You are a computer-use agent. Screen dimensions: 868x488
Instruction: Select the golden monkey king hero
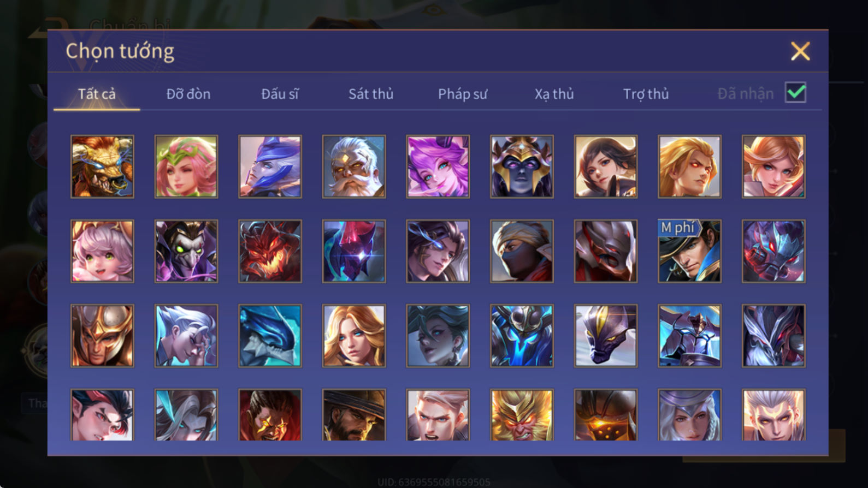[x=522, y=415]
